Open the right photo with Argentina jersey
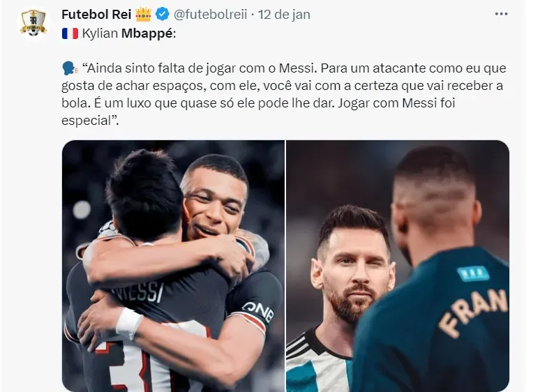Viewport: 540px width, 392px height. point(398,266)
